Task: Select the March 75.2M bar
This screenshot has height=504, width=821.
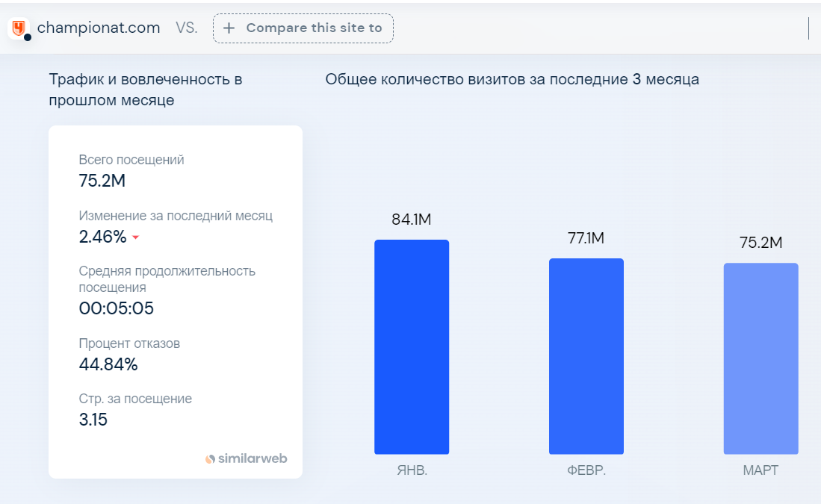Action: tap(760, 358)
